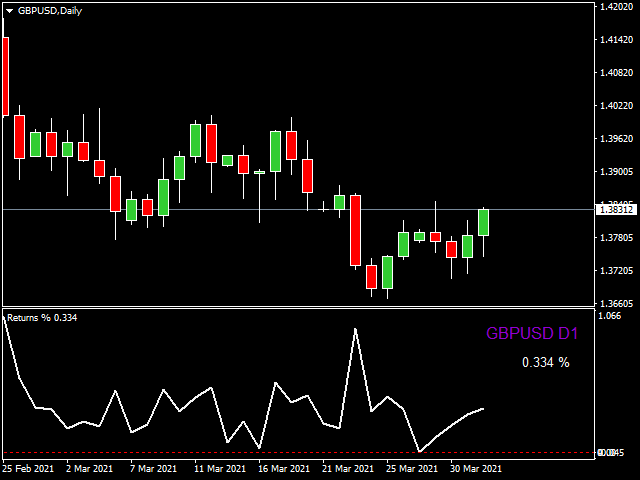This screenshot has height=480, width=640.
Task: Select the current price label 1.38312
Action: click(x=616, y=209)
